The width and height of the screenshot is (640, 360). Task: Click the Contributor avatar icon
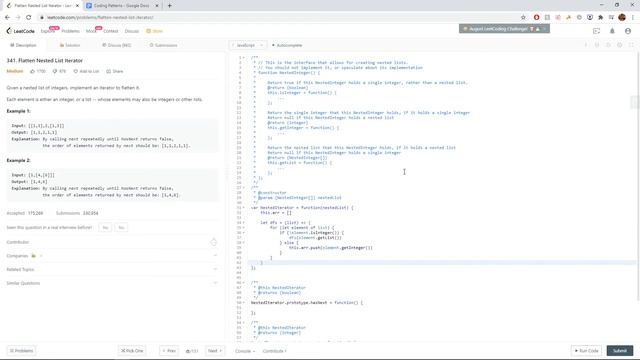tap(213, 242)
